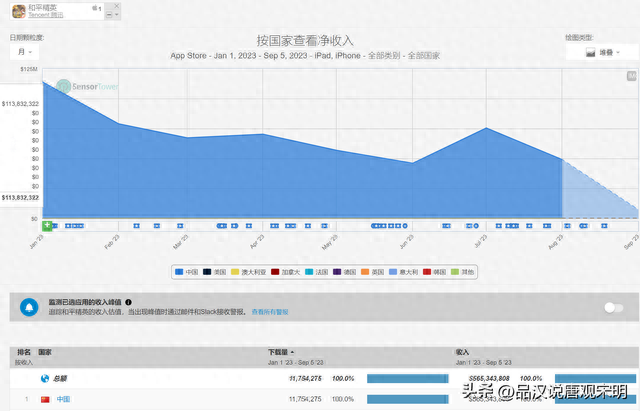Screen dimensions: 640x411
Task: Sort by the 收入 column header
Action: tap(462, 352)
